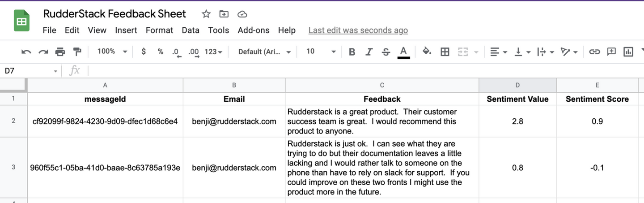Image resolution: width=644 pixels, height=203 pixels.
Task: Open the View menu
Action: tap(97, 30)
